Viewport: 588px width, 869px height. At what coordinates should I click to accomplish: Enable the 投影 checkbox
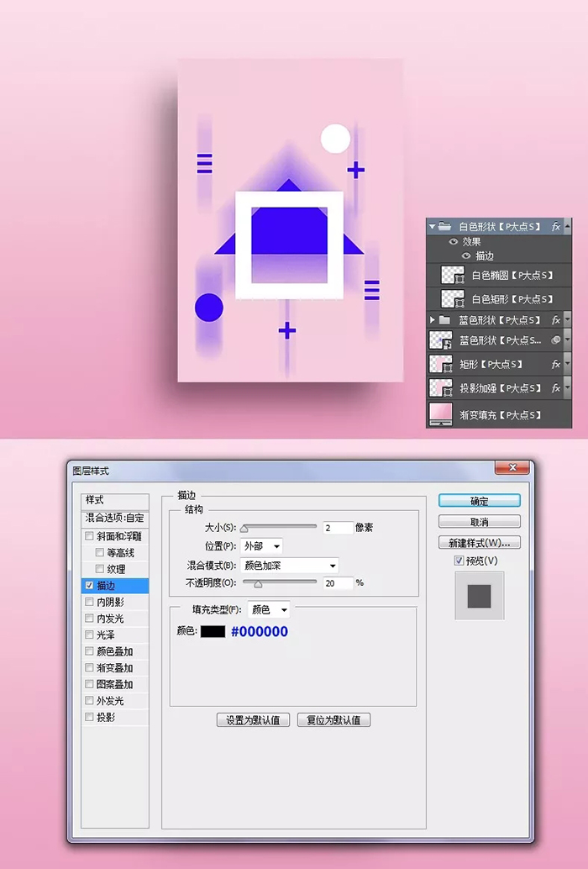coord(89,717)
